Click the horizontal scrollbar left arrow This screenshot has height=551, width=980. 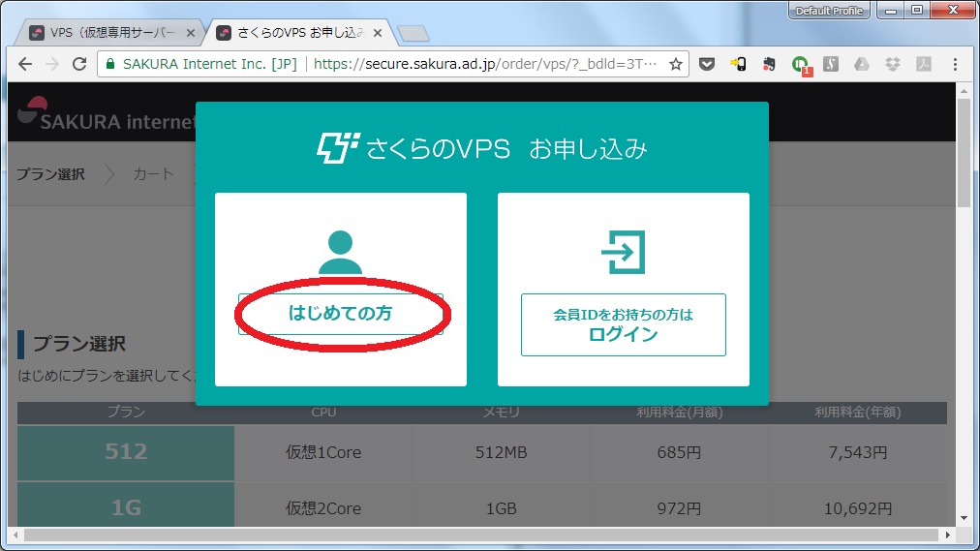click(x=15, y=535)
